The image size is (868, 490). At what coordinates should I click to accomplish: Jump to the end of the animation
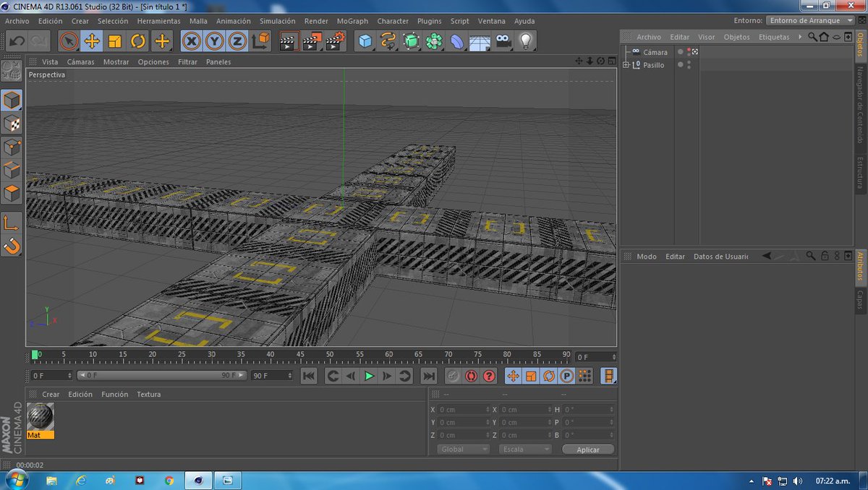(429, 376)
